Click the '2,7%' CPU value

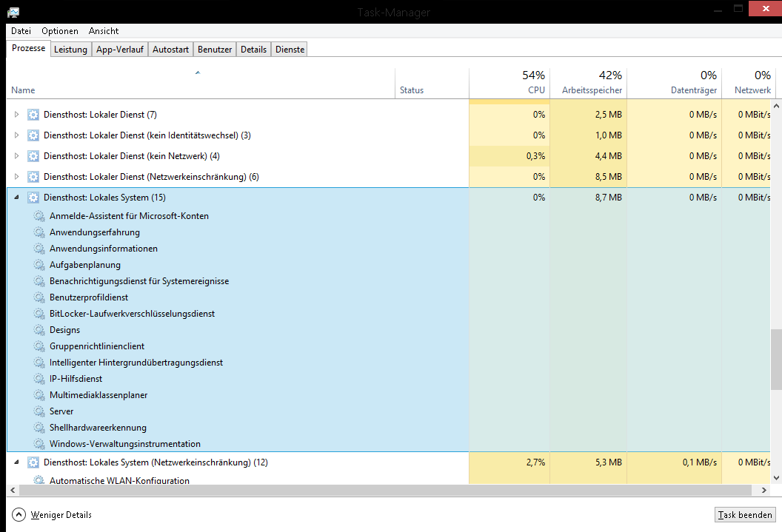point(535,462)
